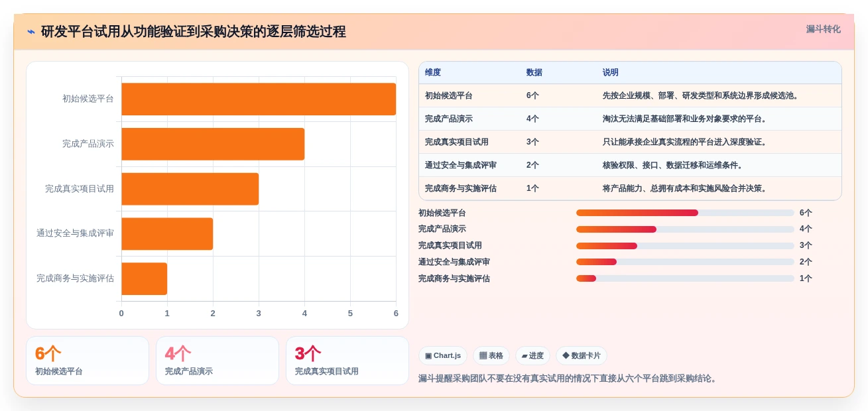Viewport: 868px width, 411px height.
Task: Click the 完成产品演示 progress bar
Action: tap(685, 229)
